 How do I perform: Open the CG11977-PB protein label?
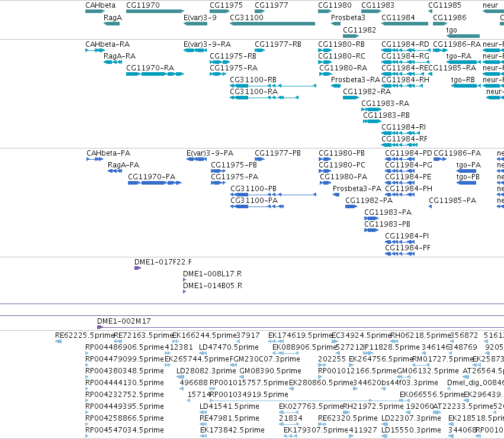tap(278, 153)
